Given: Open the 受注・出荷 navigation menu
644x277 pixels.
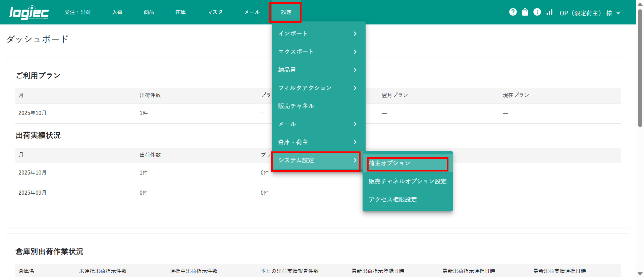Looking at the screenshot, I should (x=77, y=12).
